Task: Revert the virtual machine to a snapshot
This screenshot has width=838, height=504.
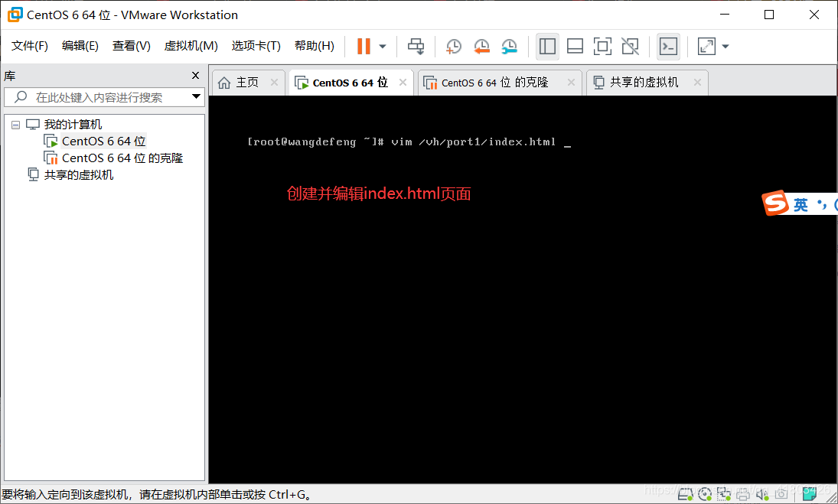Action: pyautogui.click(x=481, y=46)
